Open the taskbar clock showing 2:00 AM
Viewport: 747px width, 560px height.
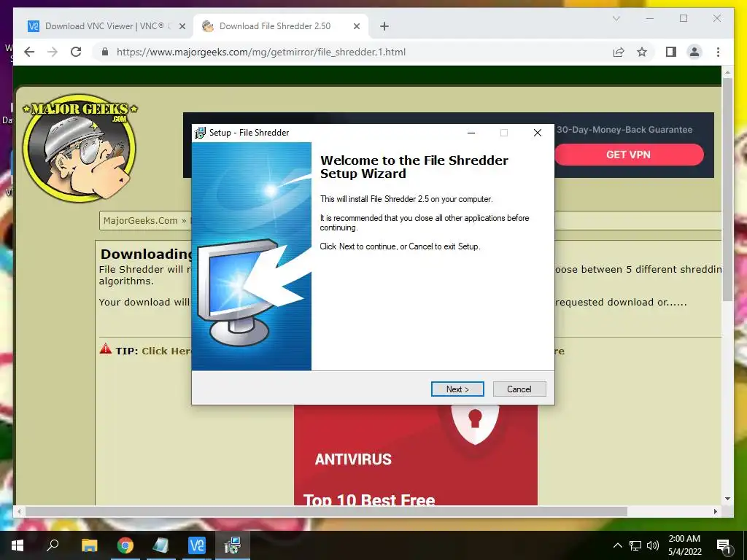click(x=684, y=545)
